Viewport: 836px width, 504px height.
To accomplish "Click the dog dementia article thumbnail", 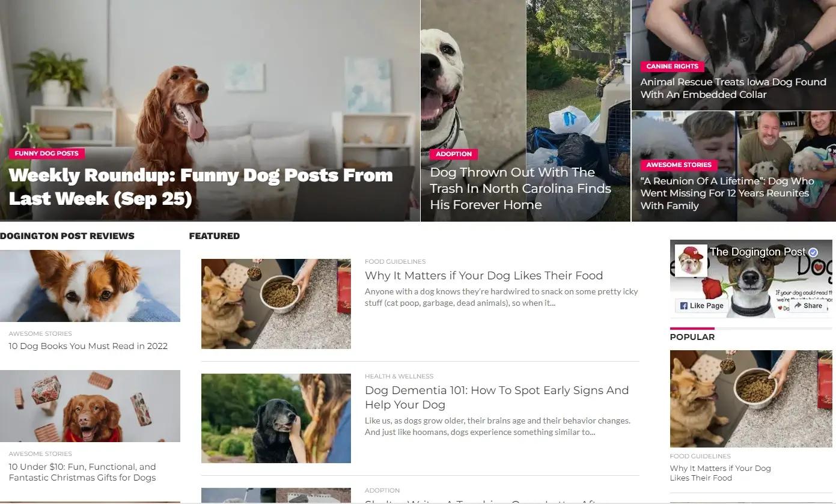I will point(276,418).
